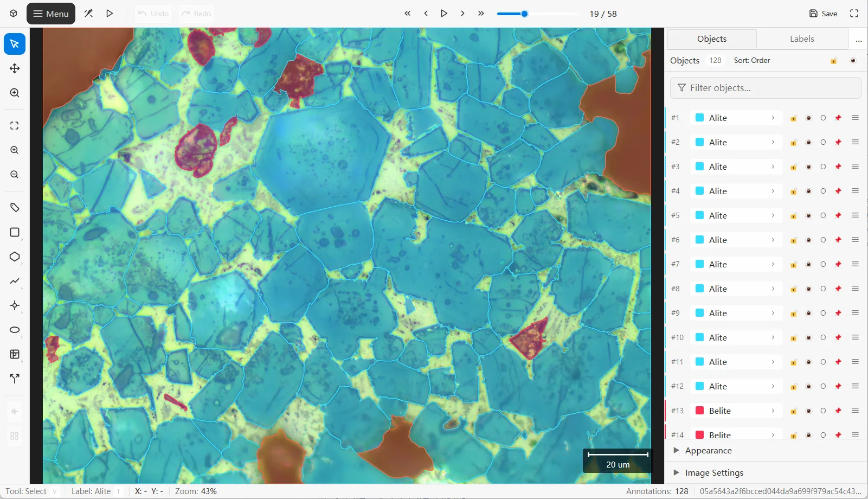
Task: Choose the polygon drawing tool
Action: coord(15,257)
